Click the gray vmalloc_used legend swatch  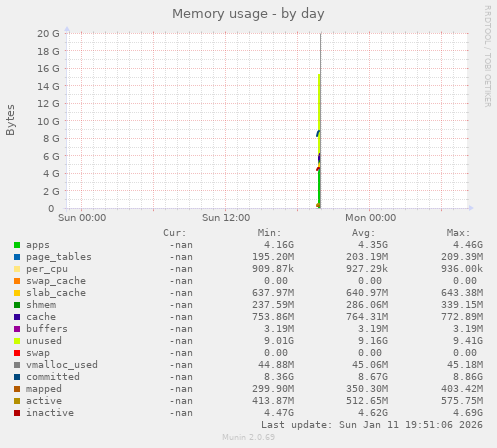point(17,365)
